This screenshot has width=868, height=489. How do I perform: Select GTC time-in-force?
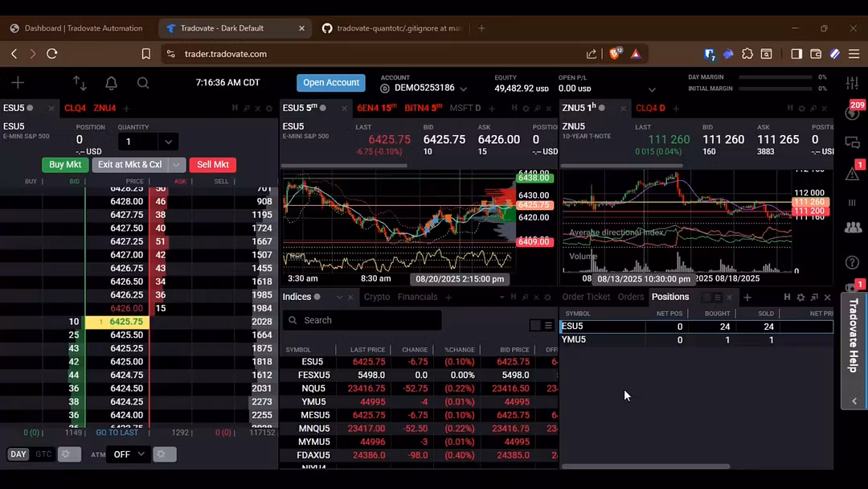[43, 454]
